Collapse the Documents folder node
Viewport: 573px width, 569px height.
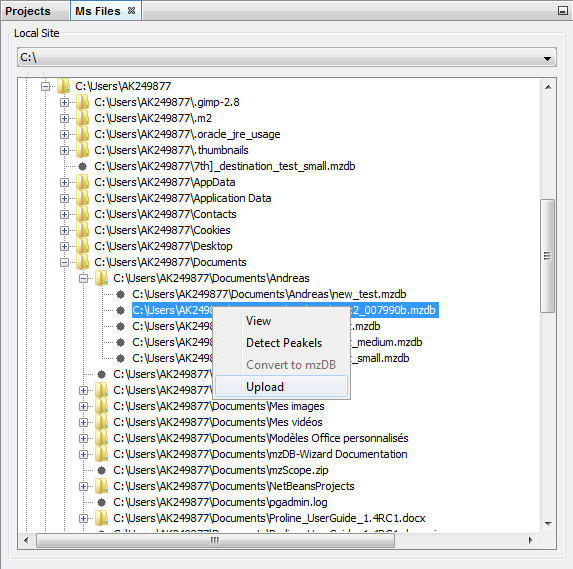[x=64, y=262]
